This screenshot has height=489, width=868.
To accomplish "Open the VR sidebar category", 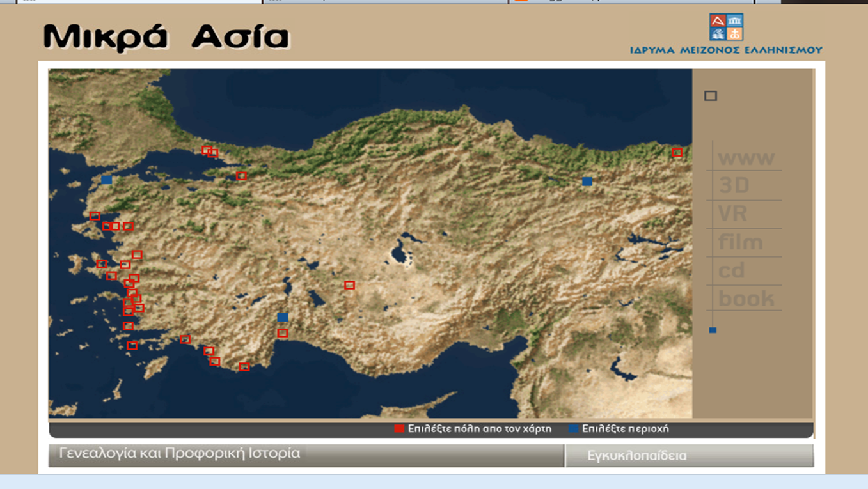I will [x=733, y=213].
